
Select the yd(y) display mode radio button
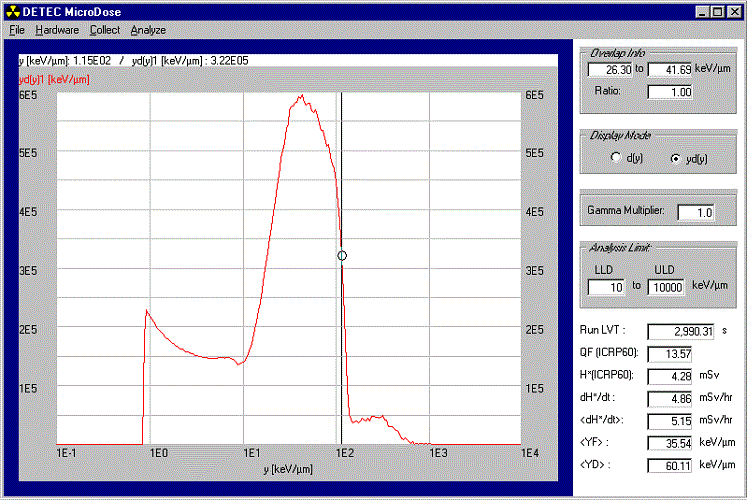click(676, 158)
